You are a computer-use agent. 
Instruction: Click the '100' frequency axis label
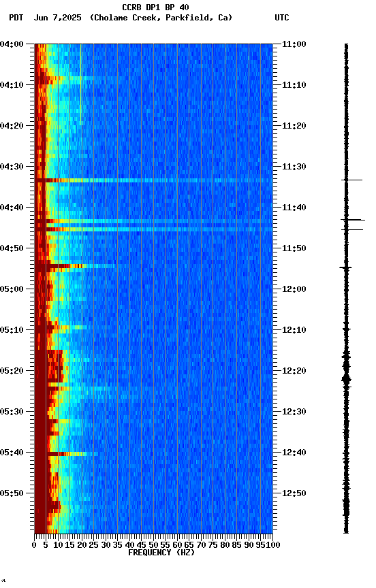(x=273, y=545)
